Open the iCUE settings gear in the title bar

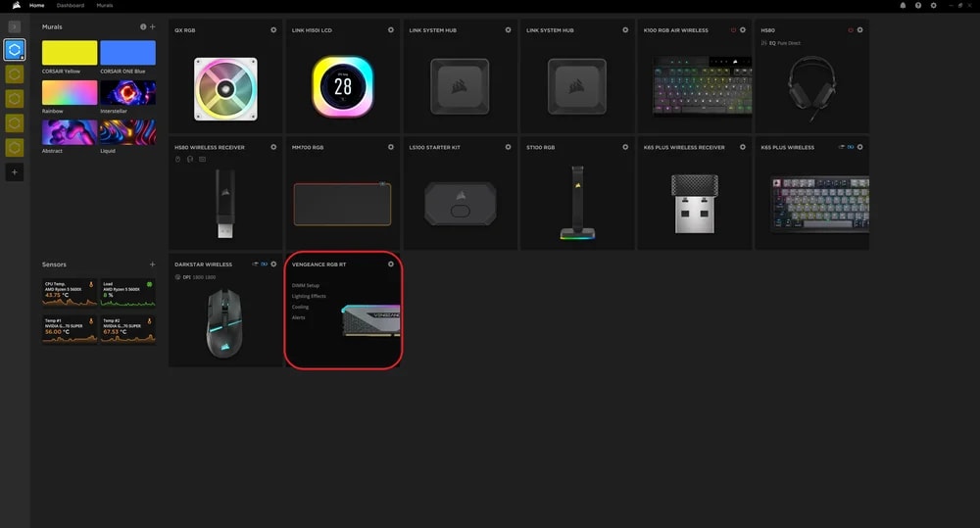click(x=933, y=5)
